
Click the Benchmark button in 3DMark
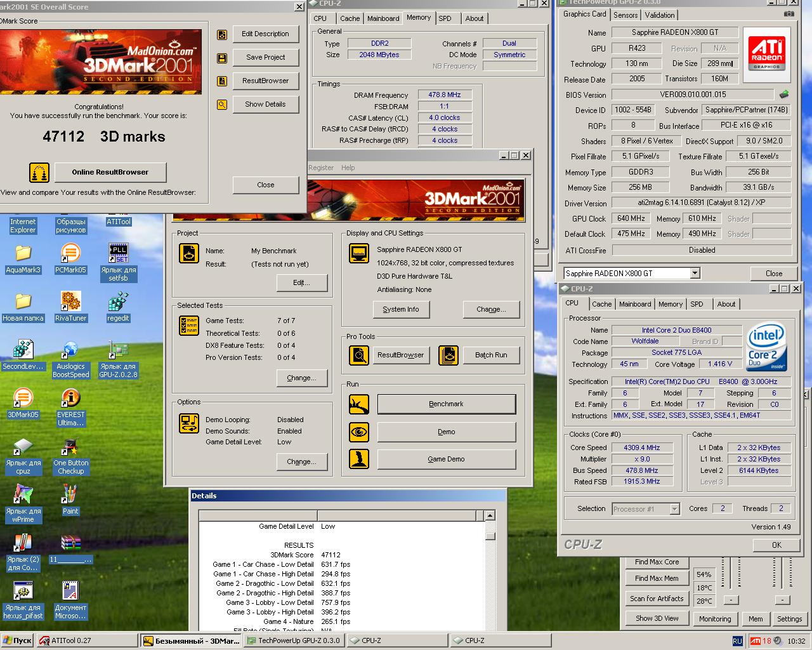click(447, 404)
